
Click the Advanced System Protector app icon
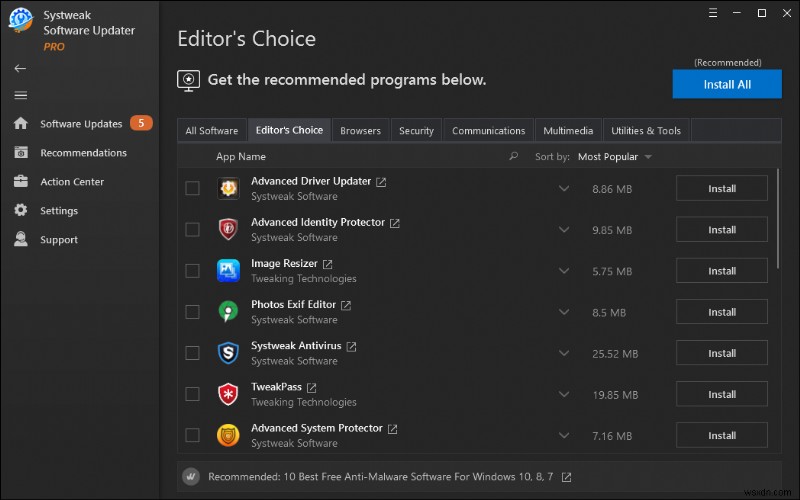pos(228,435)
